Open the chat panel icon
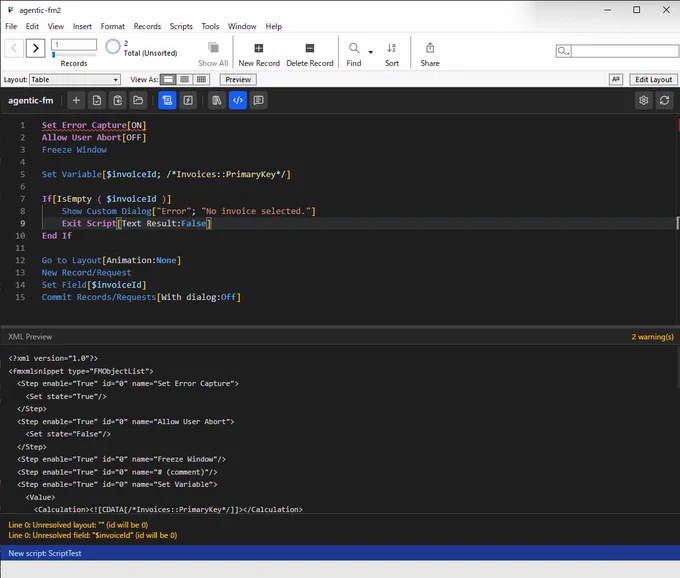The height and width of the screenshot is (578, 680). (x=258, y=101)
